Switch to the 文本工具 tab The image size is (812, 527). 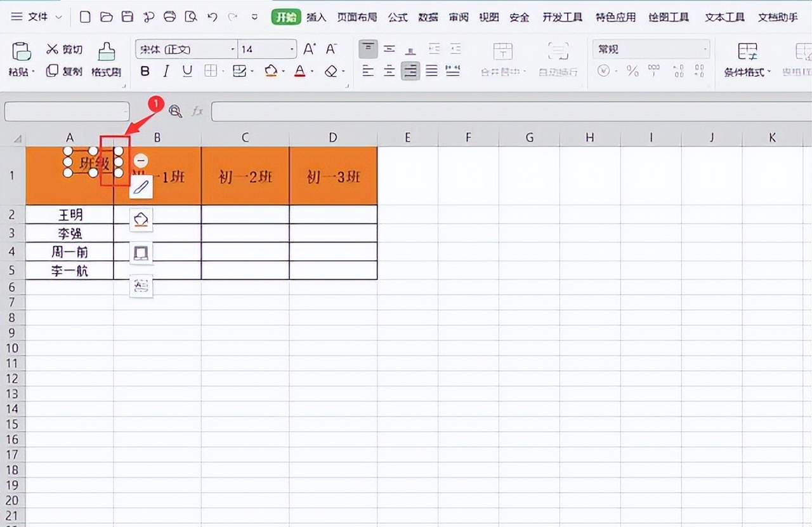coord(724,17)
